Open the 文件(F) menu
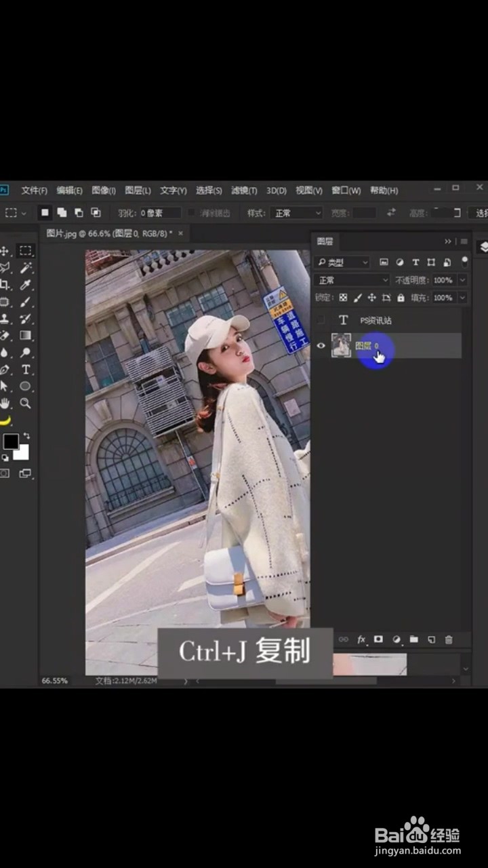This screenshot has width=488, height=868. pos(34,191)
